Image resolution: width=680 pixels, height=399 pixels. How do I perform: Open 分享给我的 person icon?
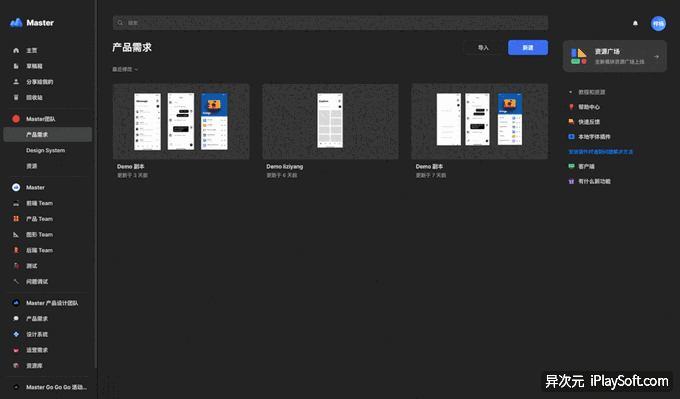pyautogui.click(x=16, y=82)
